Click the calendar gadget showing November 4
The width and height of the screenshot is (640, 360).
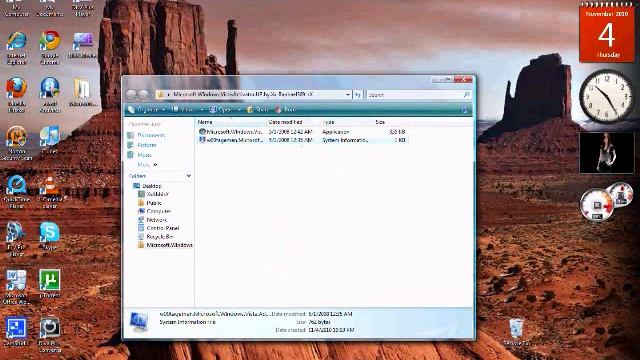click(x=607, y=33)
